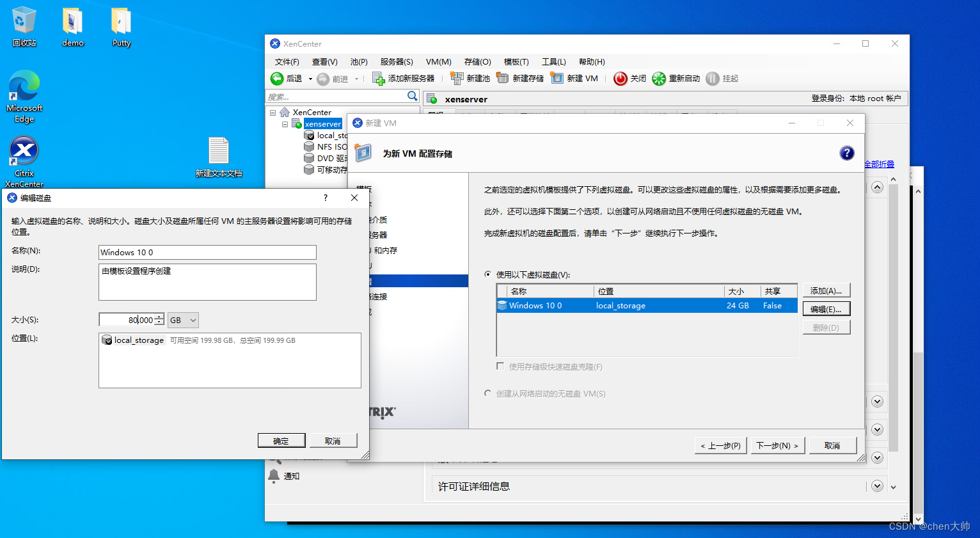Open the Forward button history dropdown arrow
980x538 pixels.
point(356,79)
